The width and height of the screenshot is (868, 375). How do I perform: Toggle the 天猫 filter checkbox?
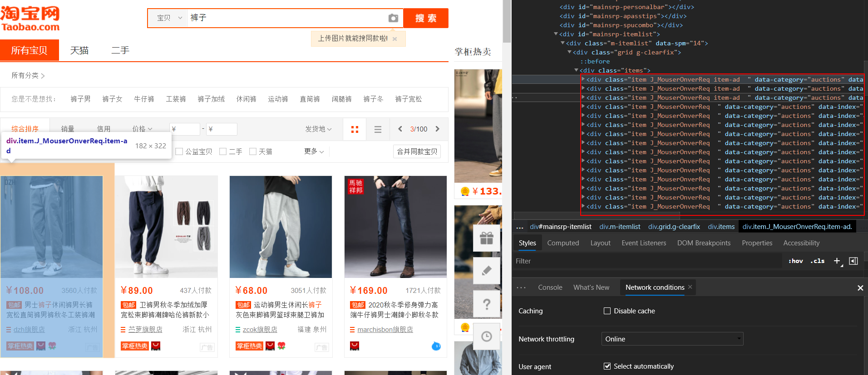(253, 151)
